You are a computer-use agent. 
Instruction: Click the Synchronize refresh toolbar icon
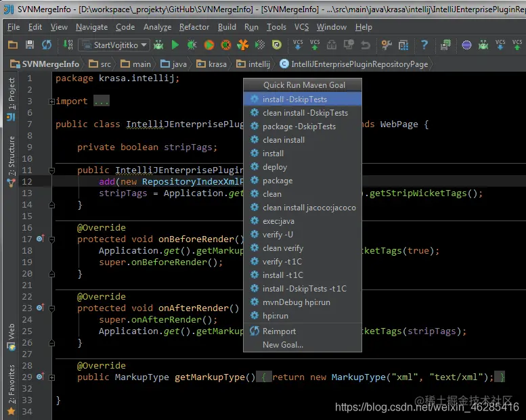click(x=47, y=45)
